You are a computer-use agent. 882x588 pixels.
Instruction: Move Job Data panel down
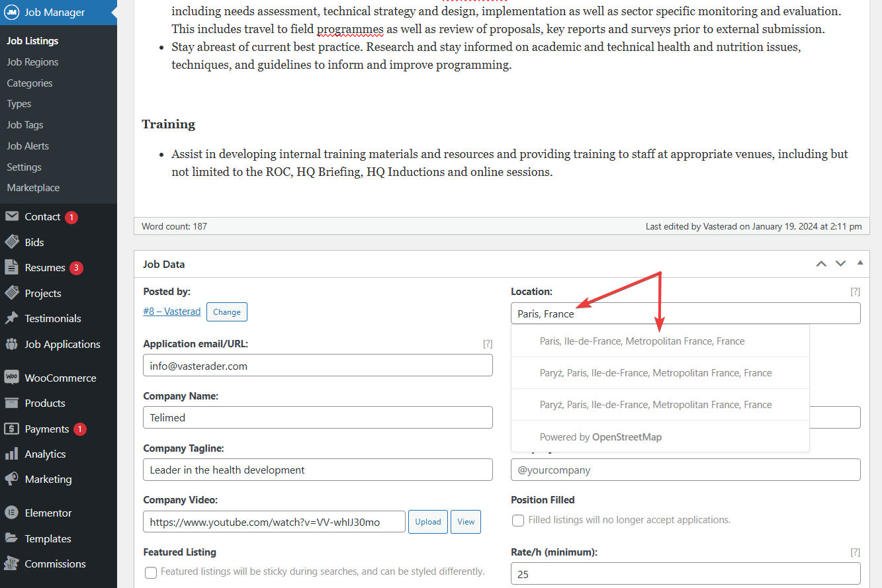click(x=840, y=264)
